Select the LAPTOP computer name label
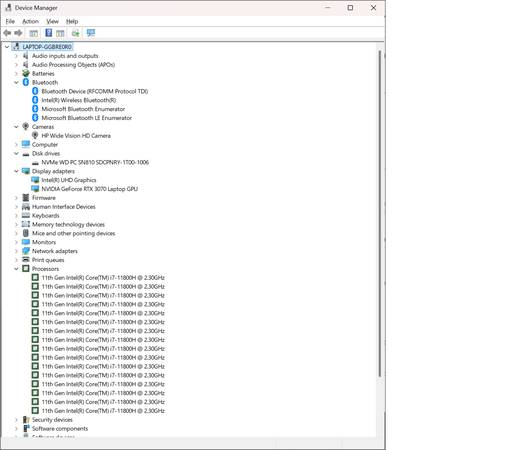 tap(47, 47)
